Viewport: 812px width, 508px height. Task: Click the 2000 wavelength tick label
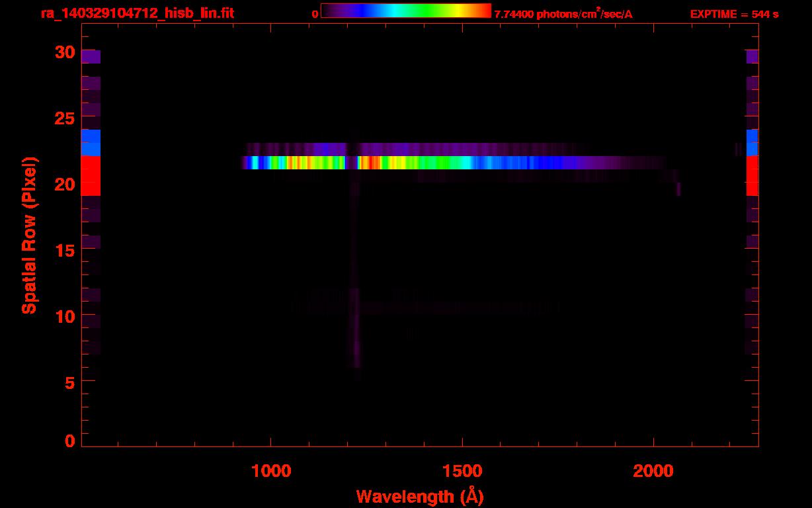click(653, 471)
